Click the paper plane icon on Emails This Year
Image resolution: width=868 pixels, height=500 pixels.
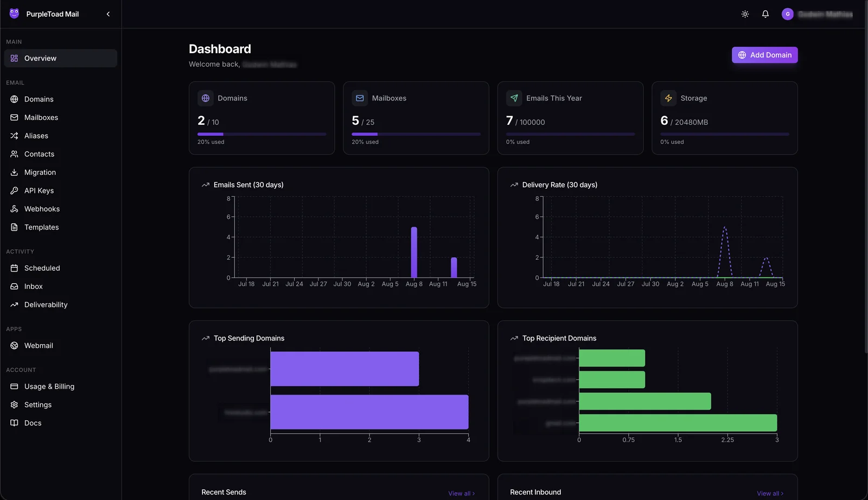[514, 98]
